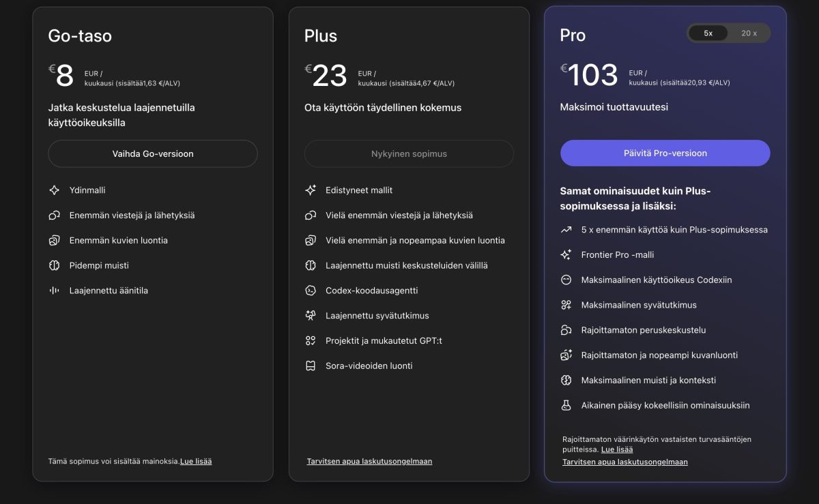
Task: Click the Frontier Pro -malli icon
Action: pyautogui.click(x=566, y=255)
